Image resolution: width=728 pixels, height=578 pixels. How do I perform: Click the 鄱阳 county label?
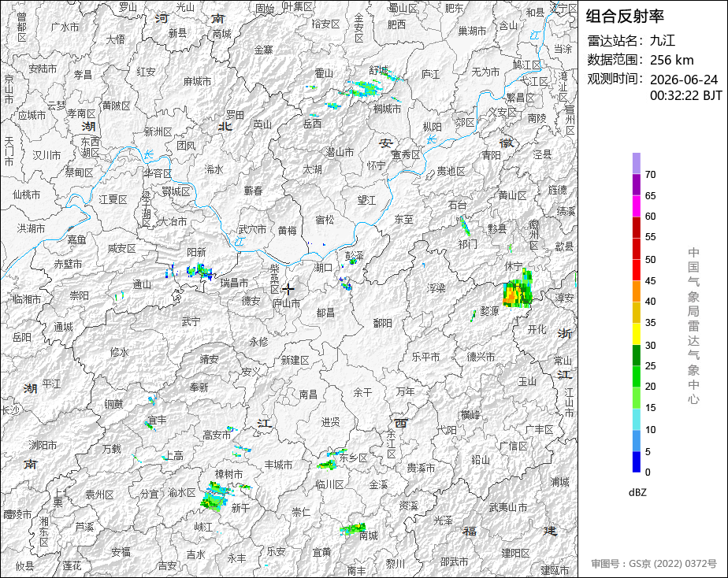click(383, 323)
